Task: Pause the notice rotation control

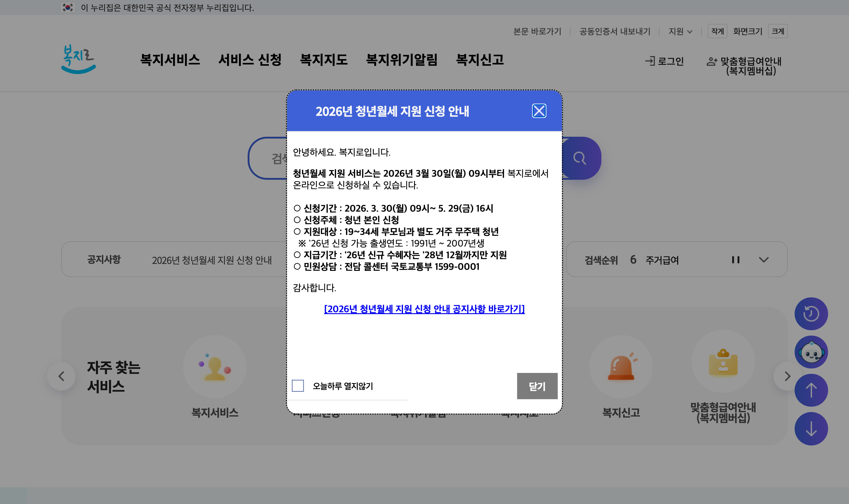Action: pos(736,259)
